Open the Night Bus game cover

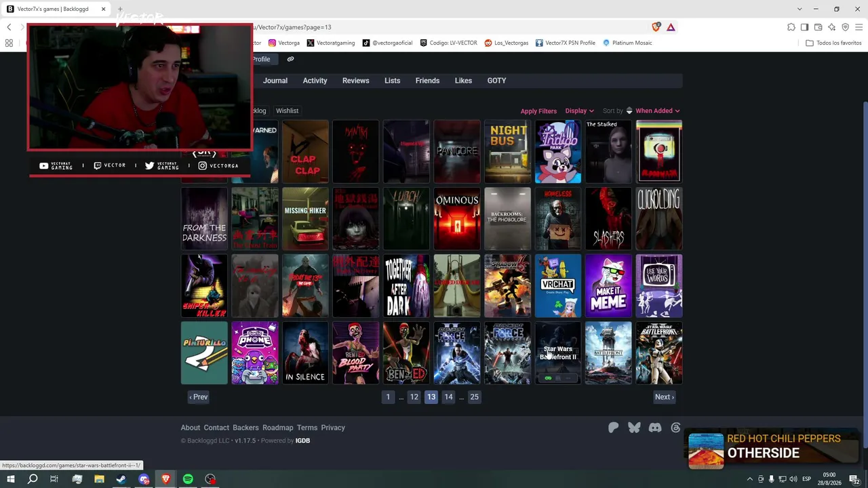[x=508, y=152]
